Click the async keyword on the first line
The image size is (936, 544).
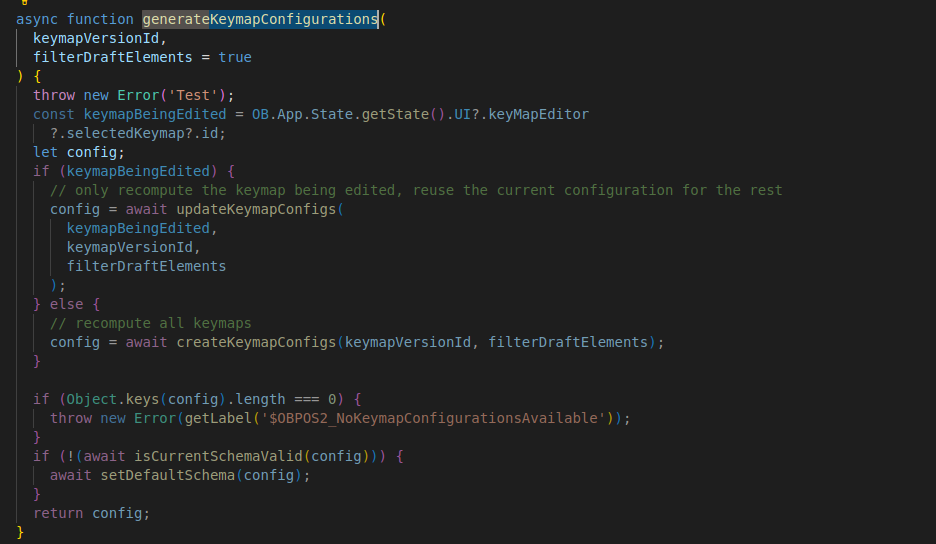(x=37, y=19)
